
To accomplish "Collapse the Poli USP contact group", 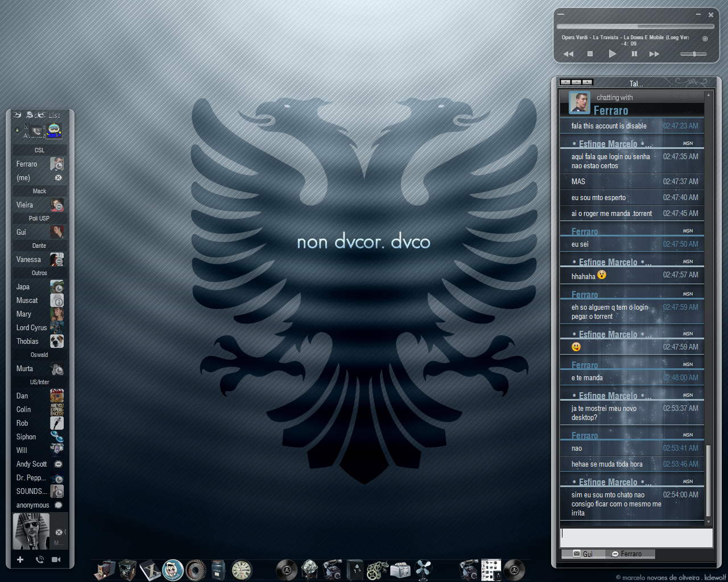I will [x=39, y=218].
